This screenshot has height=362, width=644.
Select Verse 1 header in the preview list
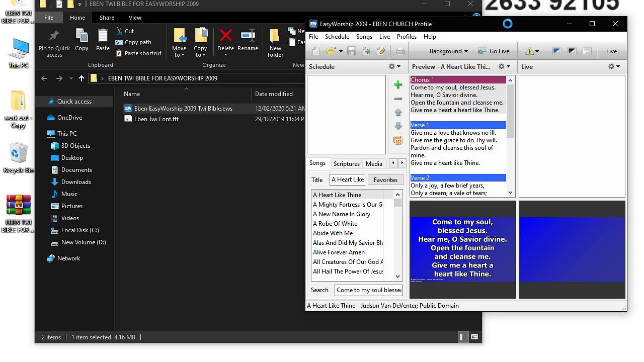[x=458, y=125]
